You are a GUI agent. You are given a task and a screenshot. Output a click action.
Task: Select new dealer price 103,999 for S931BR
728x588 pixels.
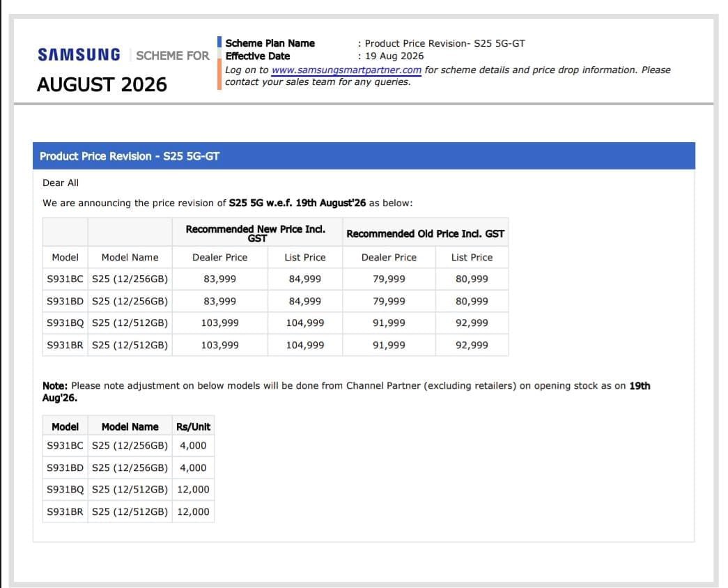point(220,345)
